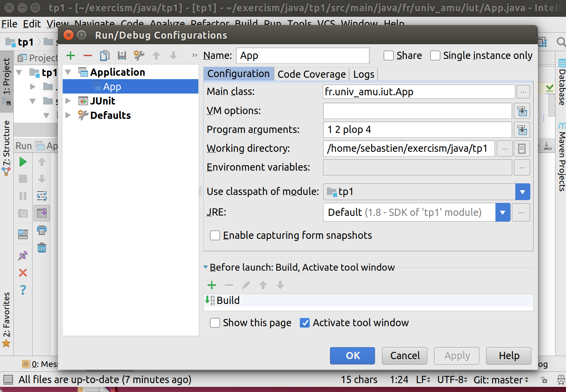
Task: Click the Stop square in Run panel
Action: coord(23,179)
